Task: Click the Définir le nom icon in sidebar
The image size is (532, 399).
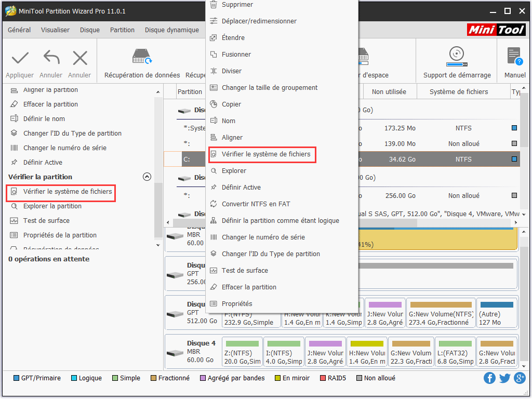Action: click(x=14, y=119)
